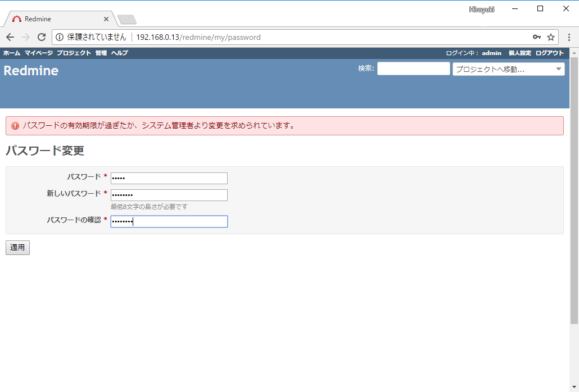579x392 pixels.
Task: Click the Hiroyuki profile name button
Action: pos(482,10)
